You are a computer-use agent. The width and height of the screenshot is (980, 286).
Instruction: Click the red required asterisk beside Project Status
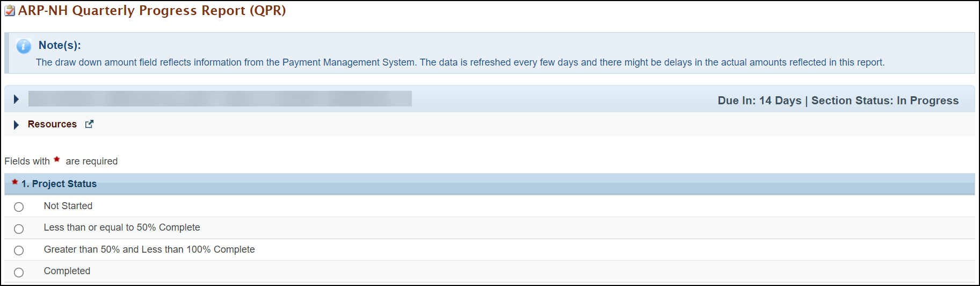tap(15, 182)
